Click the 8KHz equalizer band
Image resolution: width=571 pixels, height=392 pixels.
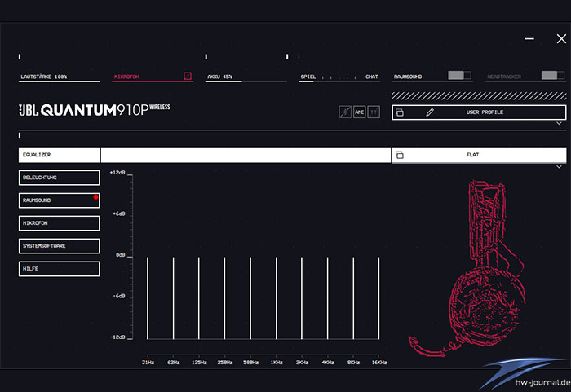pyautogui.click(x=353, y=298)
